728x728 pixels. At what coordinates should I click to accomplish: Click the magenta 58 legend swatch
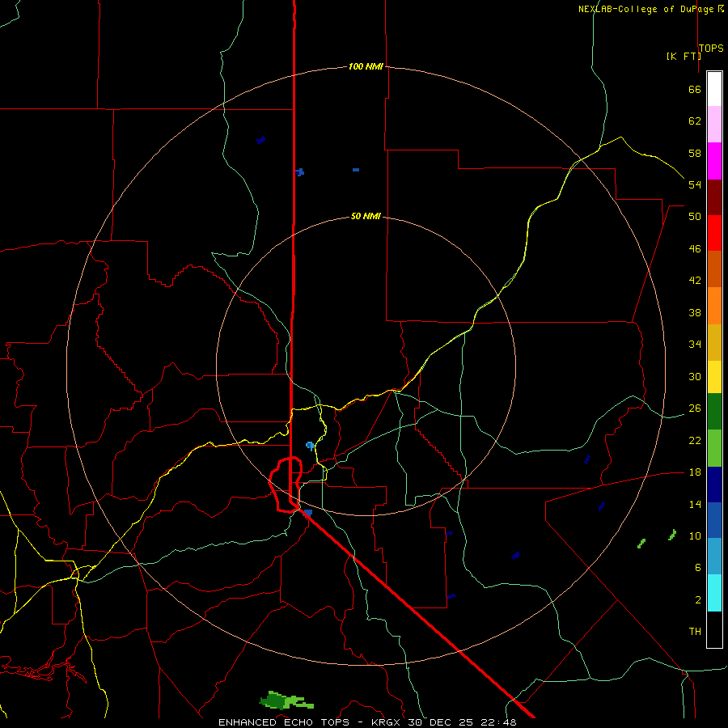click(714, 161)
